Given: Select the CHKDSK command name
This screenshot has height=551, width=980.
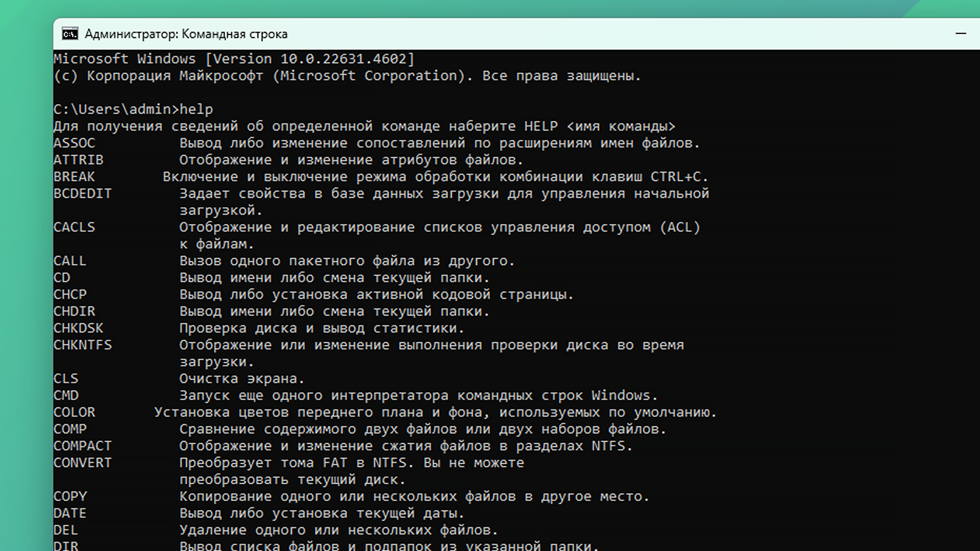Looking at the screenshot, I should pos(79,328).
